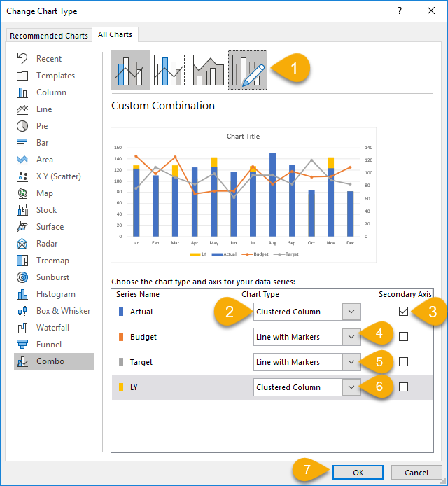Viewport: 448px width, 486px height.
Task: Expand chart type dropdown for Budget series
Action: coord(351,337)
